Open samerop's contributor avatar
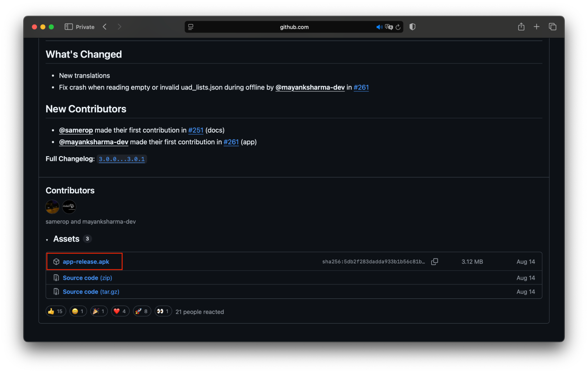The width and height of the screenshot is (588, 373). 52,207
